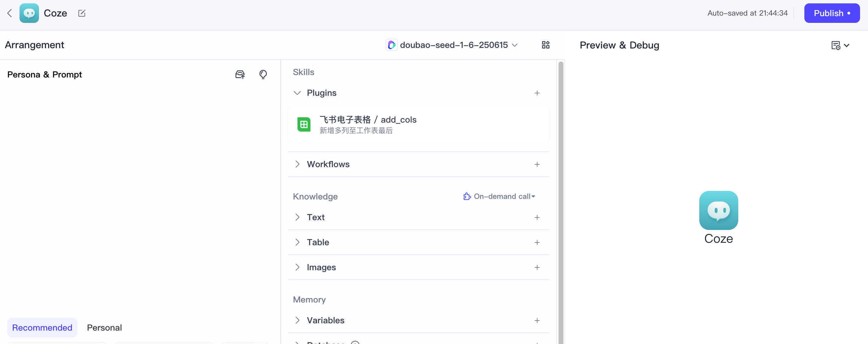This screenshot has height=344, width=868.
Task: Click the Publish button
Action: 831,13
